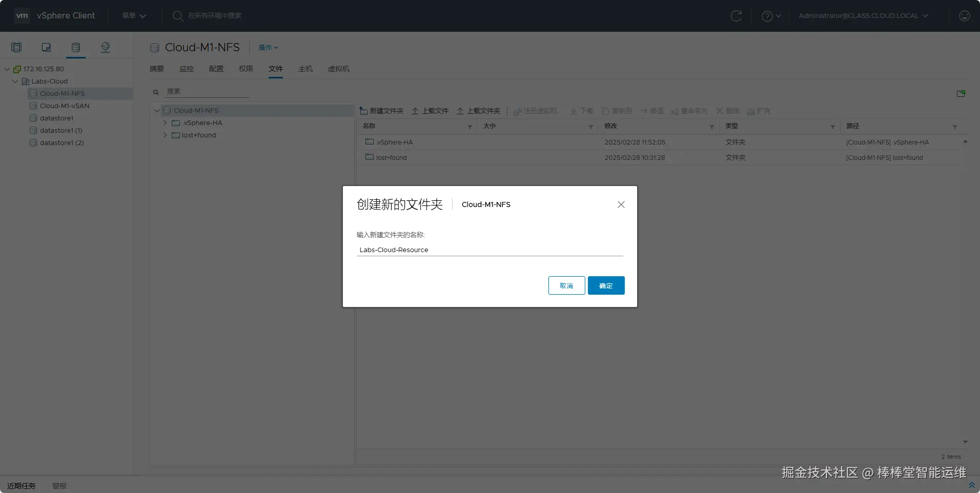Open the 操作 actions dropdown
Image resolution: width=980 pixels, height=493 pixels.
[268, 48]
